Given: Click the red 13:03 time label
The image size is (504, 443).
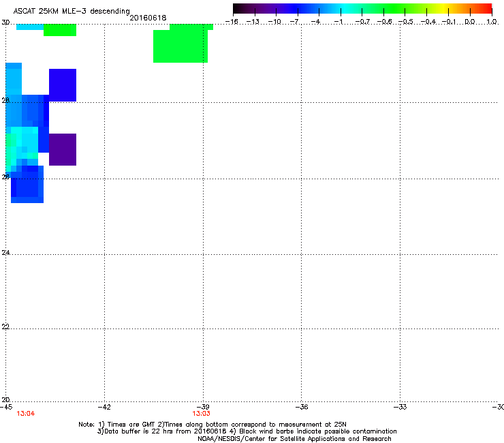Looking at the screenshot, I should [x=201, y=414].
